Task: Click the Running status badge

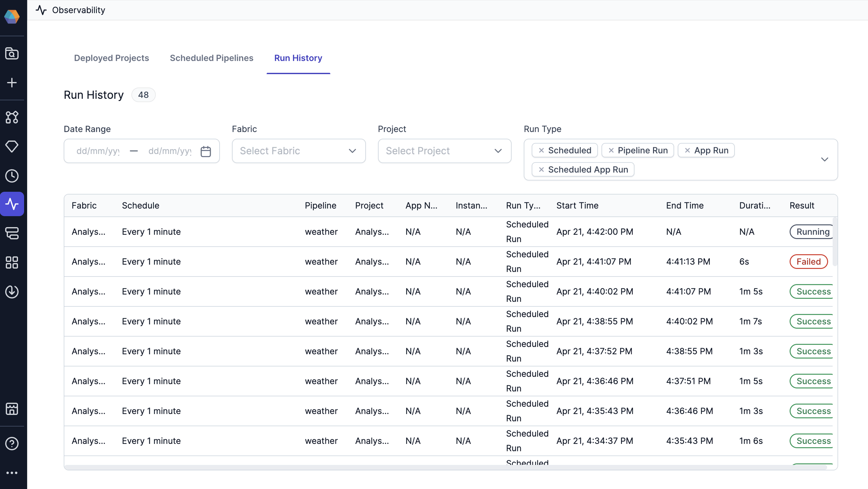Action: pyautogui.click(x=811, y=232)
